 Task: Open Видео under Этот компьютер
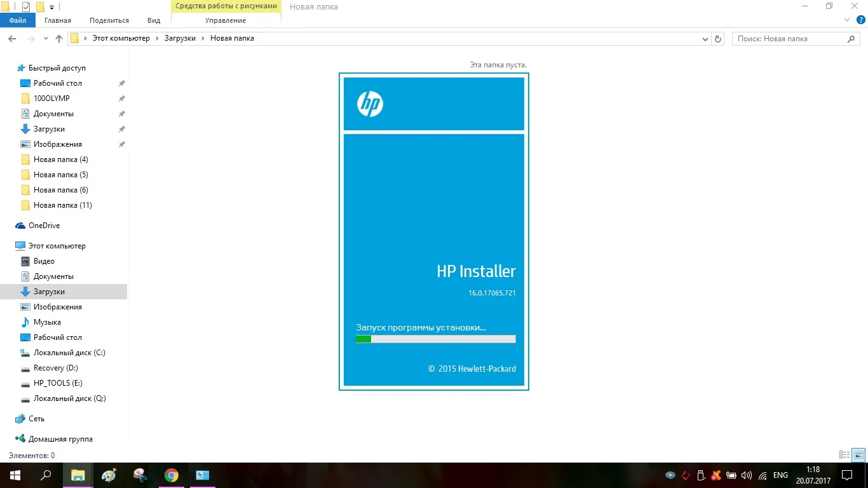[x=44, y=261]
